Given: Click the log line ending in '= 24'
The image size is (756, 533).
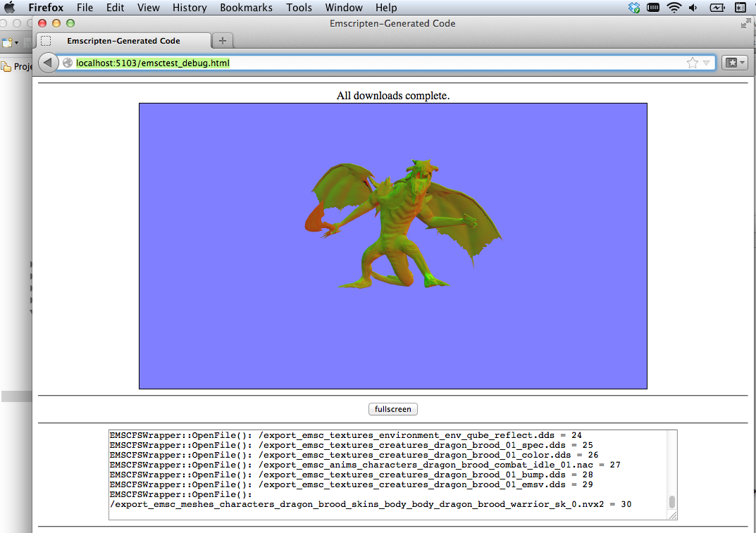Looking at the screenshot, I should (346, 435).
